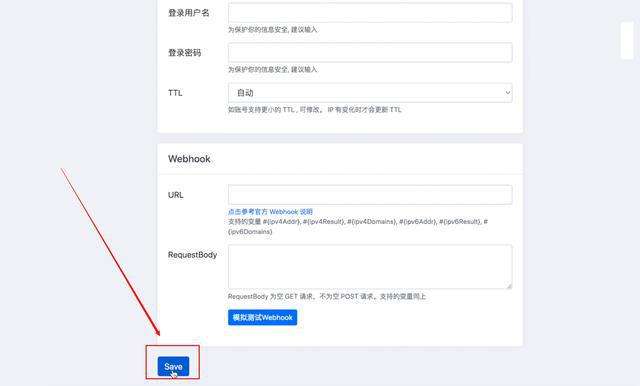Click the Save button

click(x=173, y=366)
